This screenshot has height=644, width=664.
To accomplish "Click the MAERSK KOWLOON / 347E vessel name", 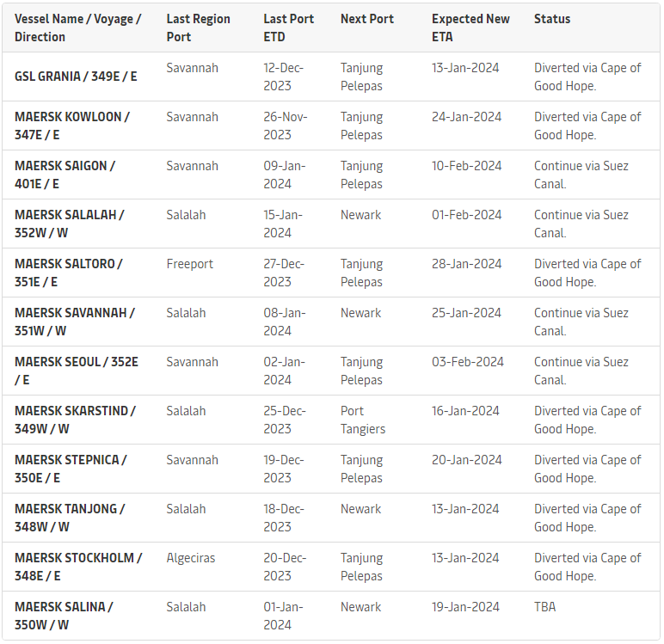I will (72, 126).
